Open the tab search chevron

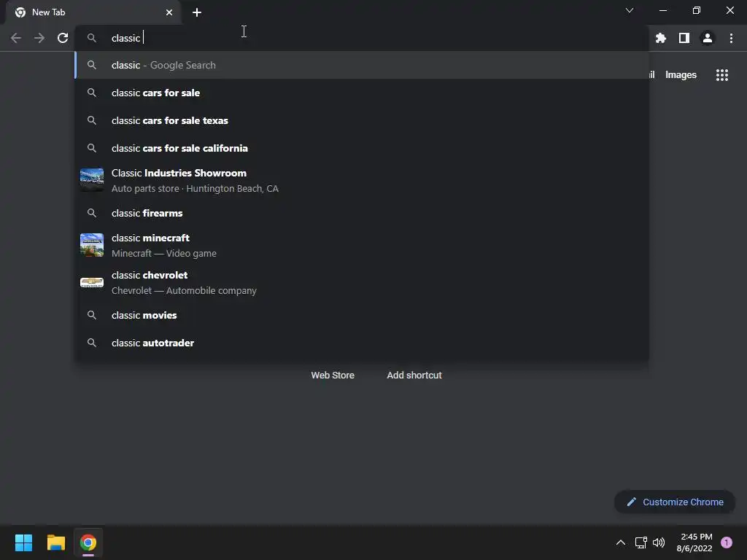tap(630, 10)
